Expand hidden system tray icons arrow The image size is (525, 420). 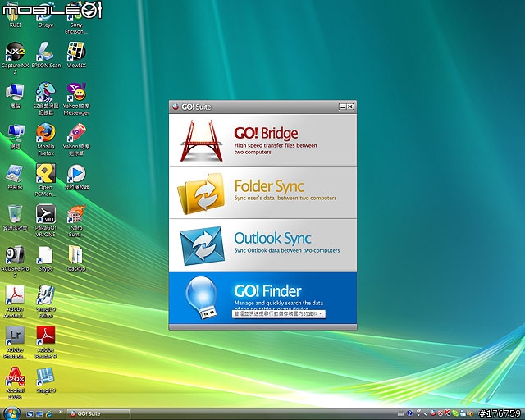(425, 413)
